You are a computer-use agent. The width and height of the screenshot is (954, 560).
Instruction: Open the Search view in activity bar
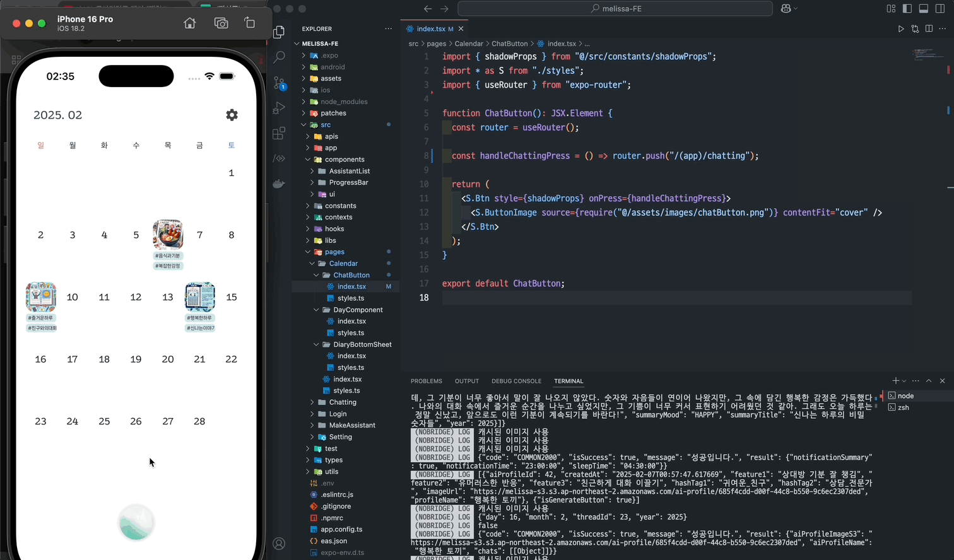point(279,57)
